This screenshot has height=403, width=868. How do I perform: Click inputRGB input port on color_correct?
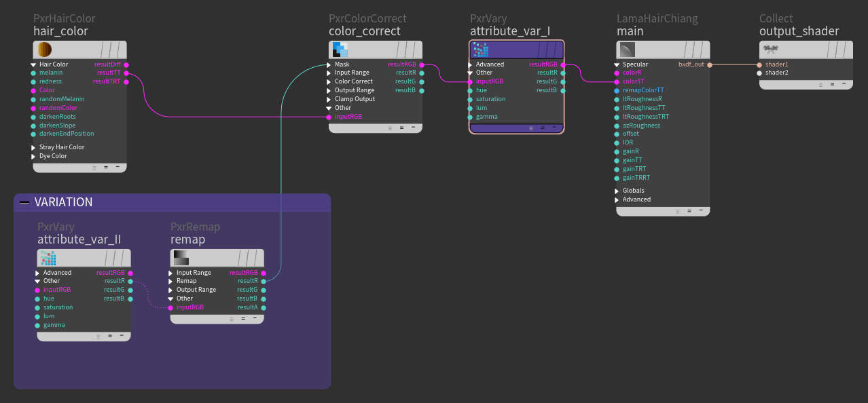click(329, 117)
